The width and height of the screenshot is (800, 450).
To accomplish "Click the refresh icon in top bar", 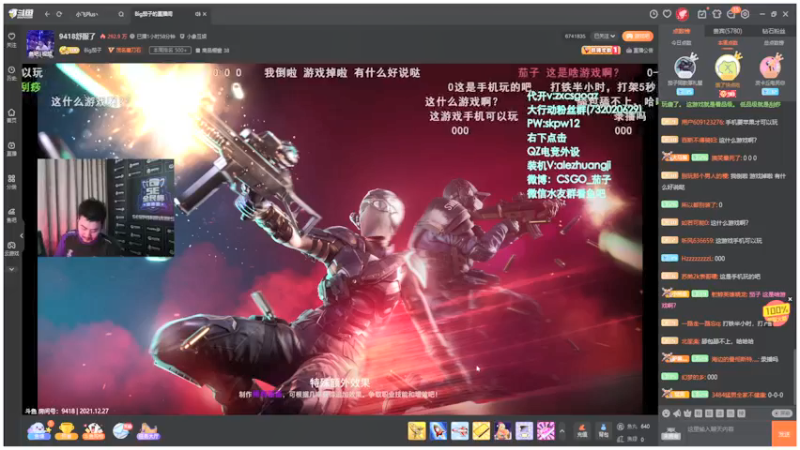I will [59, 14].
